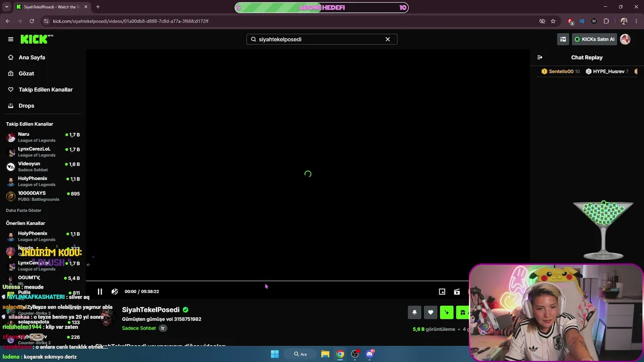Go to Takip Edilen Kanallar
Screen dimensions: 644x362
pos(45,89)
